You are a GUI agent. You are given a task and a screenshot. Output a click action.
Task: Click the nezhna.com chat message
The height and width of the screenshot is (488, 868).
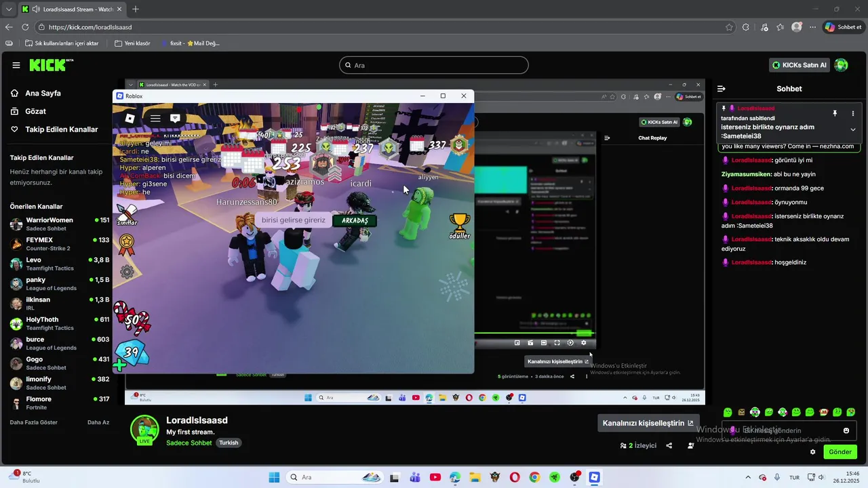(788, 146)
